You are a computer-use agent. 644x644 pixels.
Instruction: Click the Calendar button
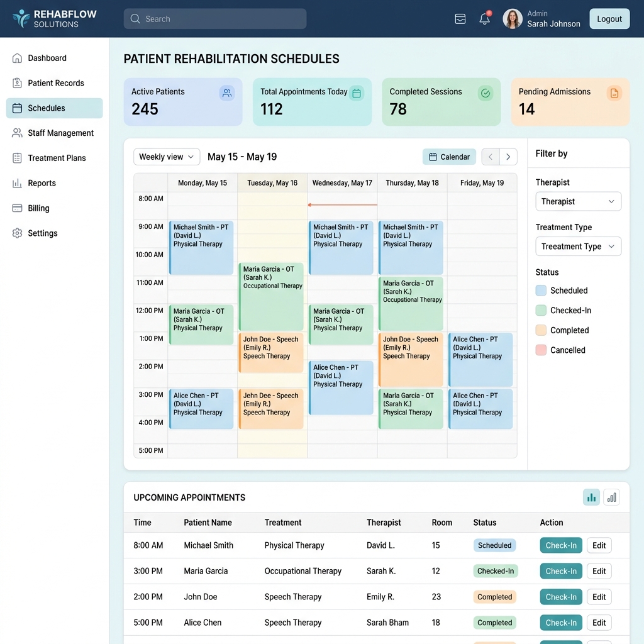pyautogui.click(x=449, y=157)
